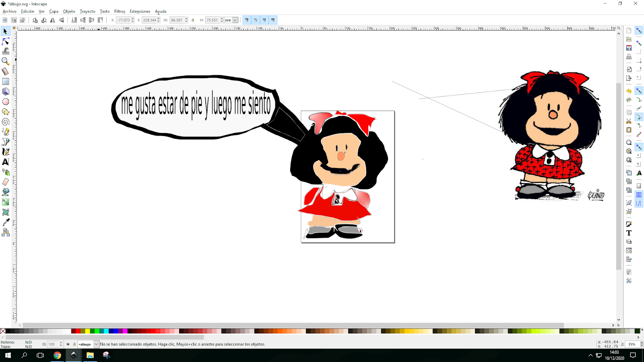Select the Spiral tool
Screen dimensions: 644x362
(6, 122)
